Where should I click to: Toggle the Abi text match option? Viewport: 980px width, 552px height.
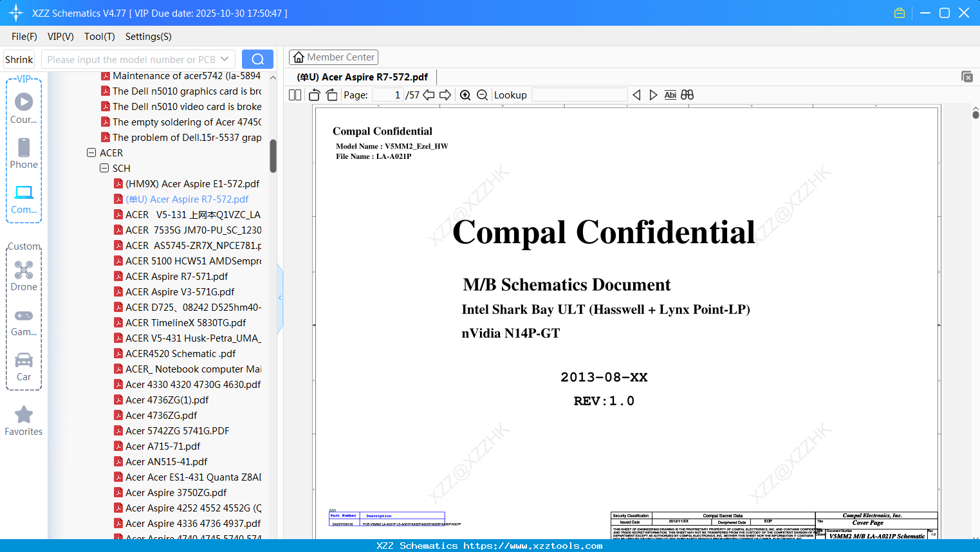tap(670, 95)
